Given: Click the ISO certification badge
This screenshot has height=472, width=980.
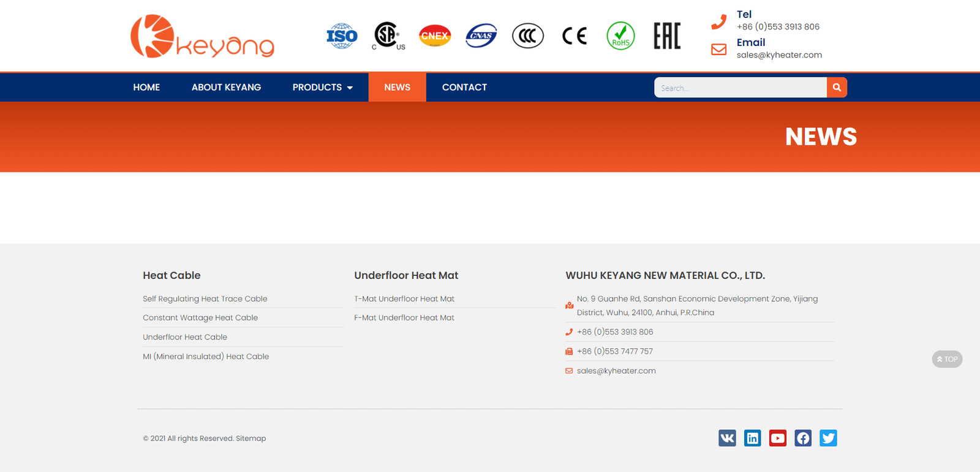Looking at the screenshot, I should [342, 36].
